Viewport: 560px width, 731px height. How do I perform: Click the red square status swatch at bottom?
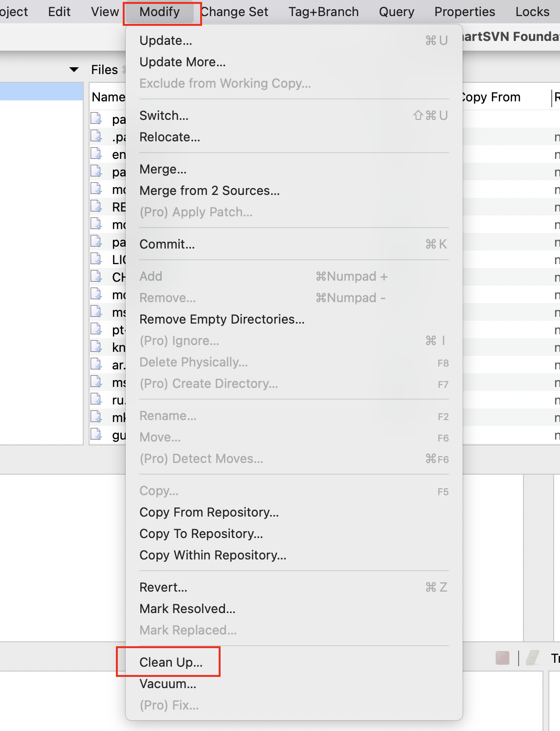tap(502, 657)
